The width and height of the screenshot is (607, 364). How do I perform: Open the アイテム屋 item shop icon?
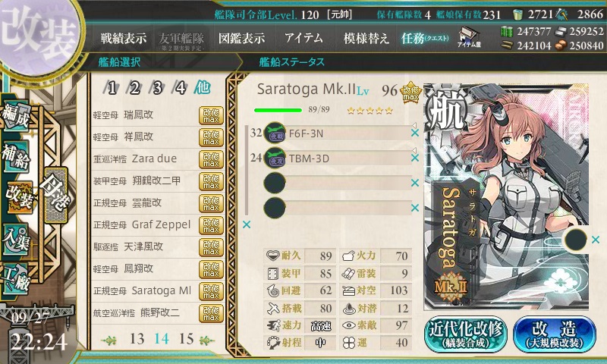coord(469,38)
